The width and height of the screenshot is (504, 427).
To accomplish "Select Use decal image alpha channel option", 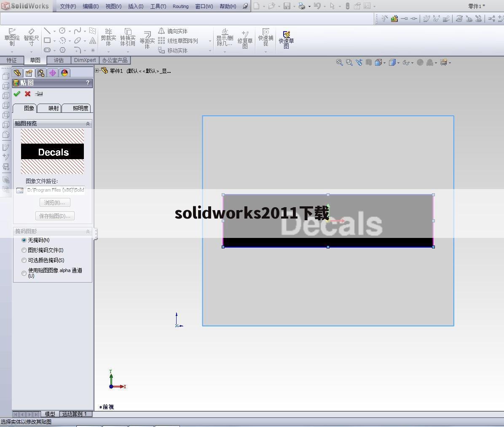I will pyautogui.click(x=24, y=273).
